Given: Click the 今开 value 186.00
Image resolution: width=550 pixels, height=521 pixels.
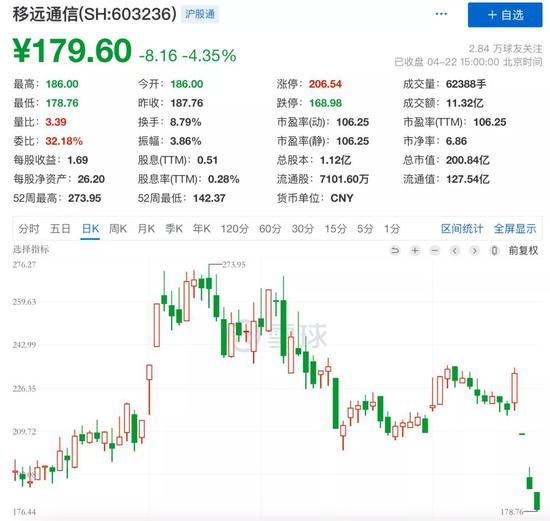Looking at the screenshot, I should pos(187,84).
